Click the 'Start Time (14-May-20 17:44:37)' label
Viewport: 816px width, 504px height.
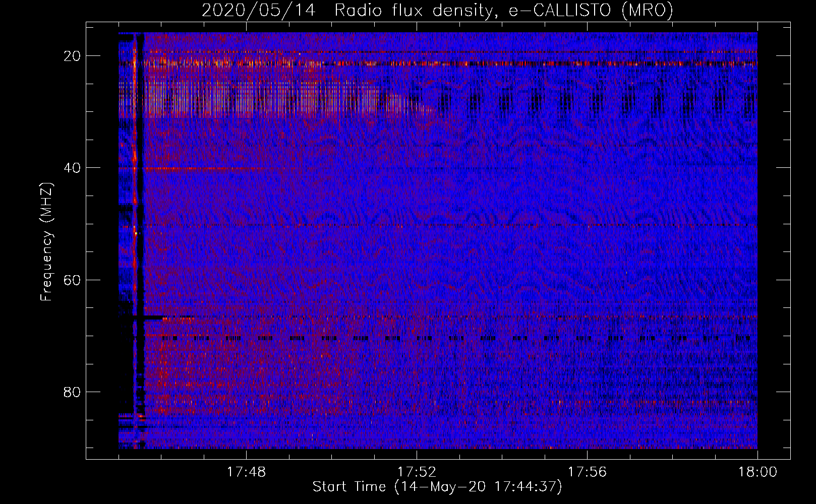(437, 487)
